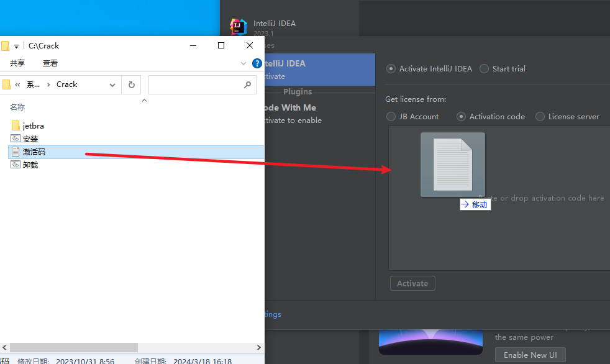
Task: Click the 名称 column header
Action: pyautogui.click(x=17, y=107)
